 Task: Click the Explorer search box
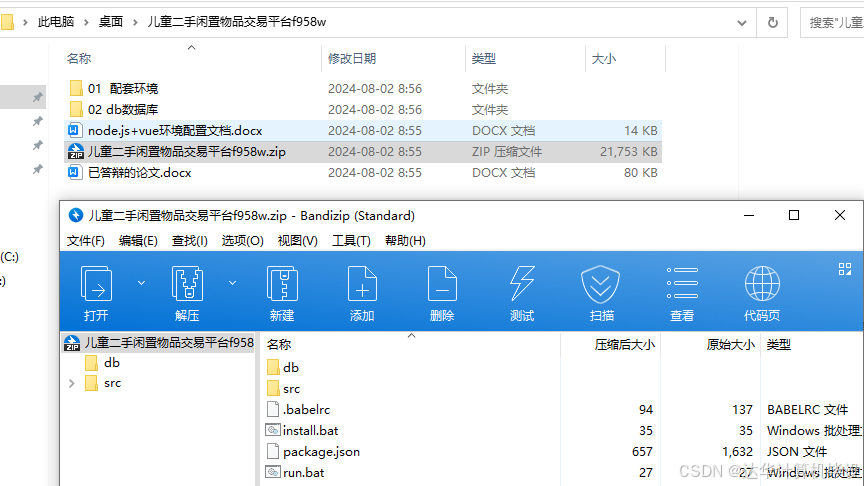pyautogui.click(x=832, y=23)
